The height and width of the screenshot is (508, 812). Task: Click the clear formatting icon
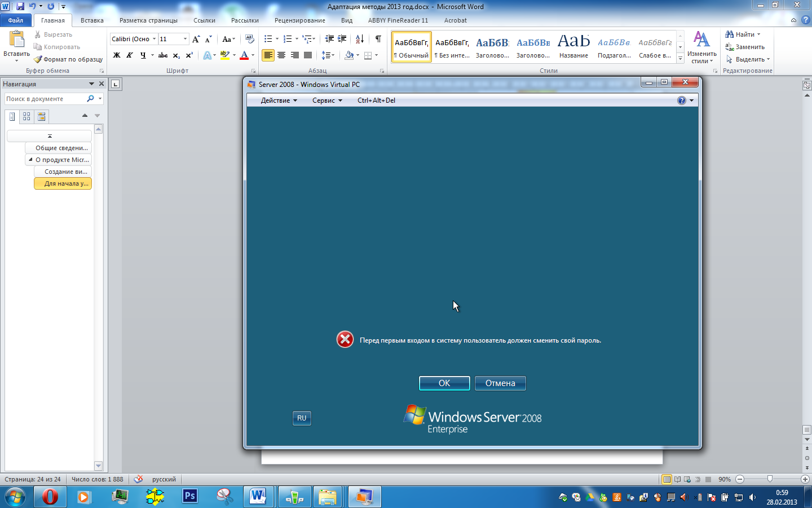point(250,39)
